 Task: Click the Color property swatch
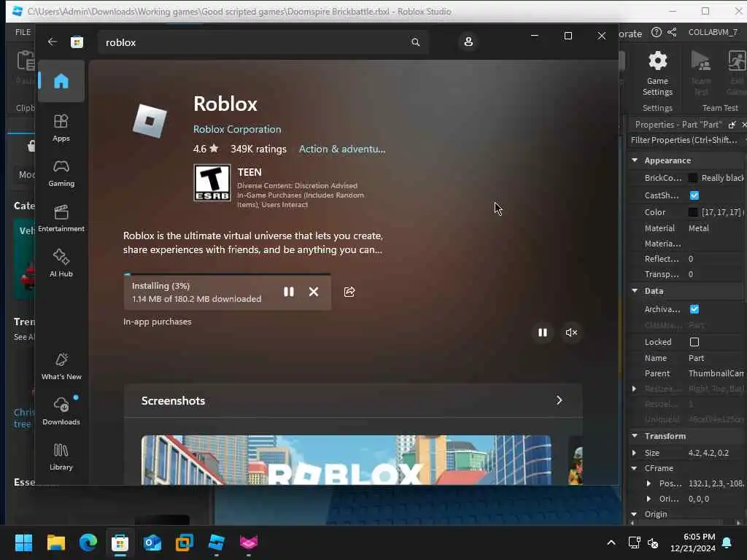pyautogui.click(x=693, y=212)
